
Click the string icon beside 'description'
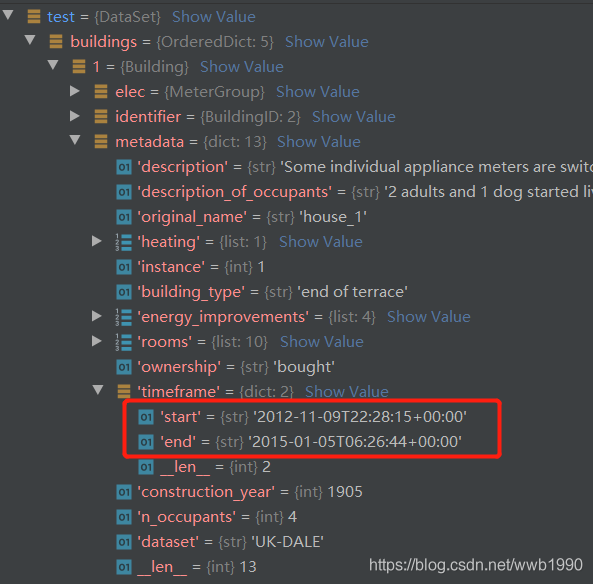coord(124,167)
